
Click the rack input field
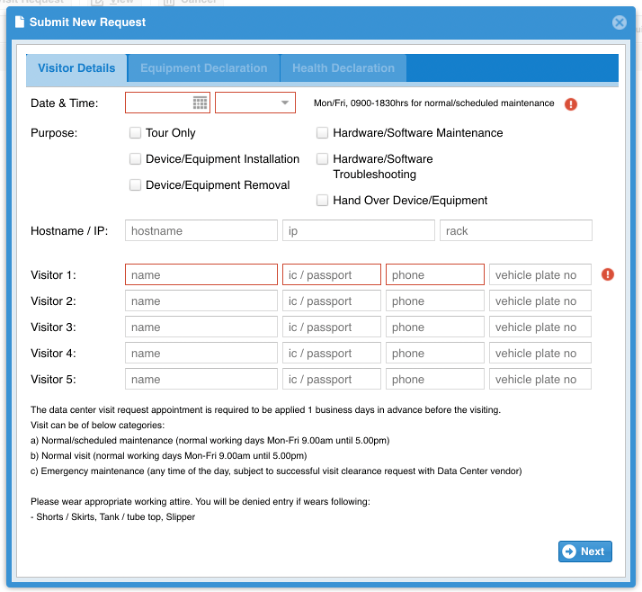pos(516,230)
